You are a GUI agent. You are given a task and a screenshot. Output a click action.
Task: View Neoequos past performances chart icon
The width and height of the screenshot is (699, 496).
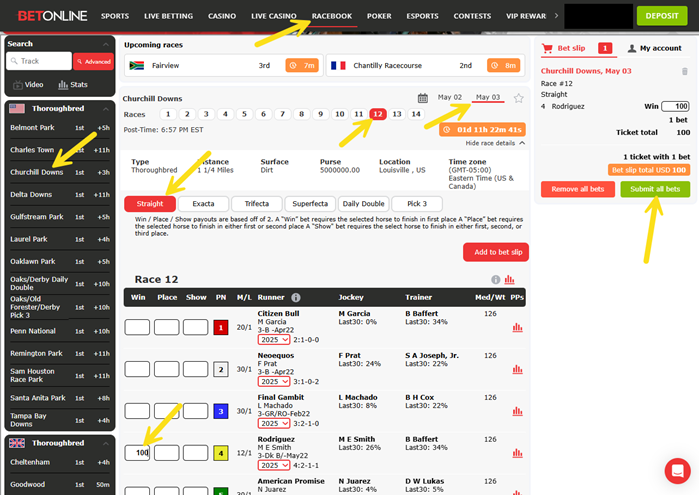517,369
